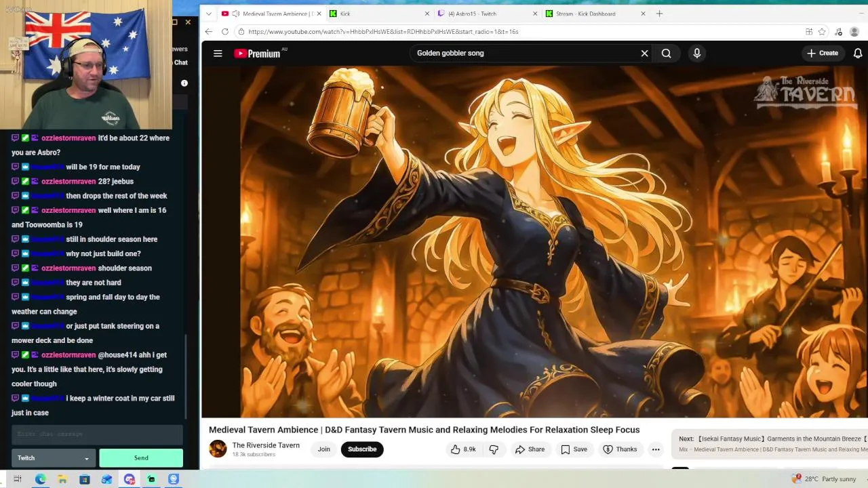This screenshot has height=488, width=868.
Task: Subscribe to The Riverside Tavern
Action: pyautogui.click(x=362, y=449)
